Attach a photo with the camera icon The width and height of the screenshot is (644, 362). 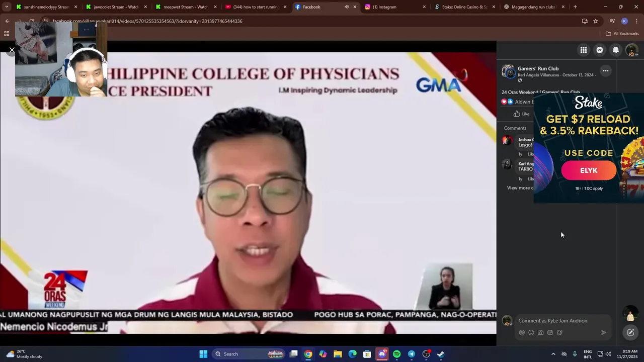click(540, 332)
